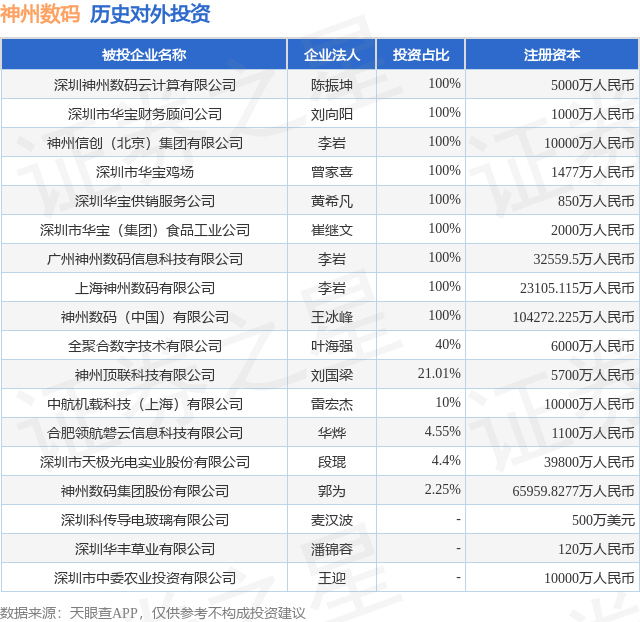Click the 104272.225万人民币 capital value
The height and width of the screenshot is (622, 640).
573,317
